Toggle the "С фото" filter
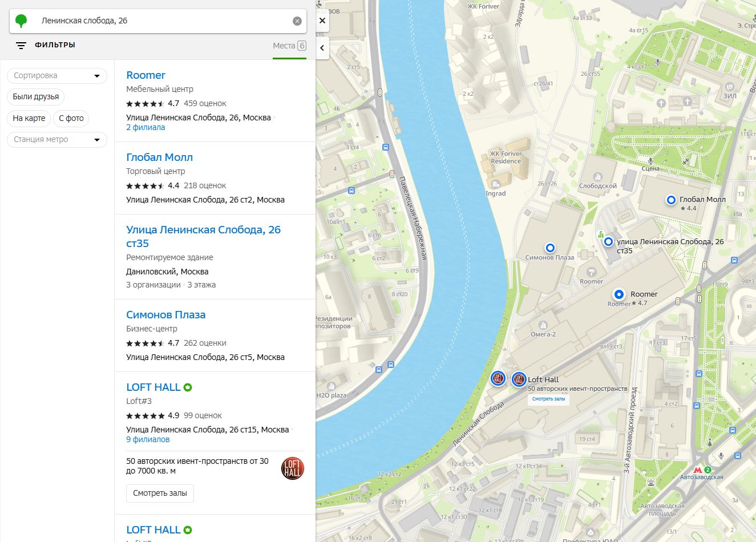756x542 pixels. [x=71, y=118]
